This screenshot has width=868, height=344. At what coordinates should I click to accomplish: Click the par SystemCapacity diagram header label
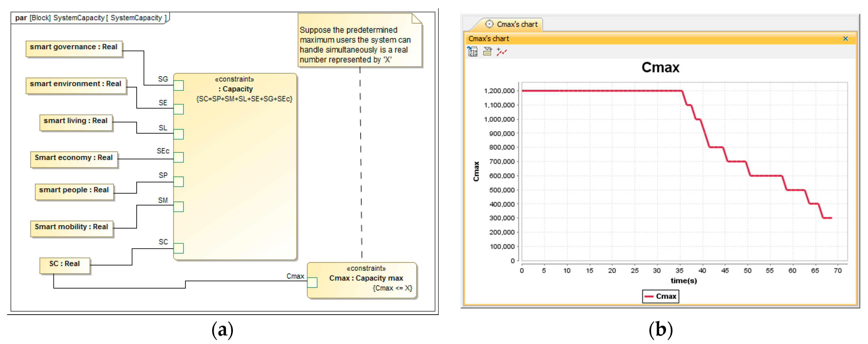point(90,18)
